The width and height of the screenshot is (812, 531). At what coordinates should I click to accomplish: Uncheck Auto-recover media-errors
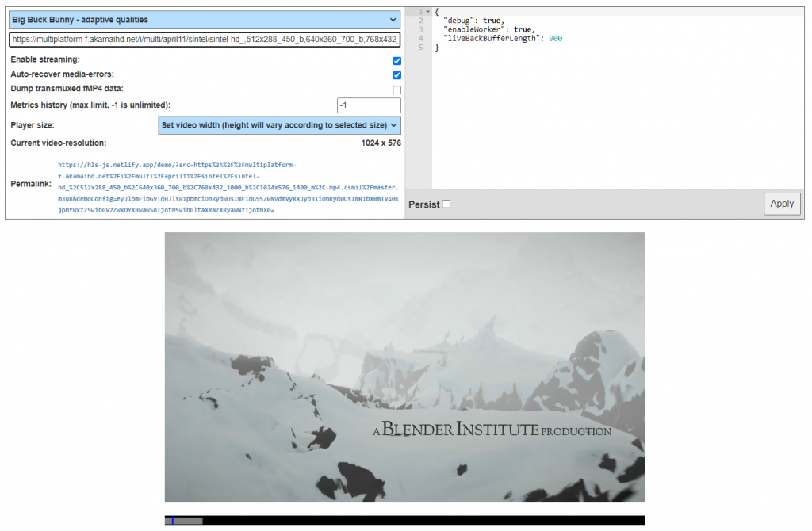[x=397, y=75]
